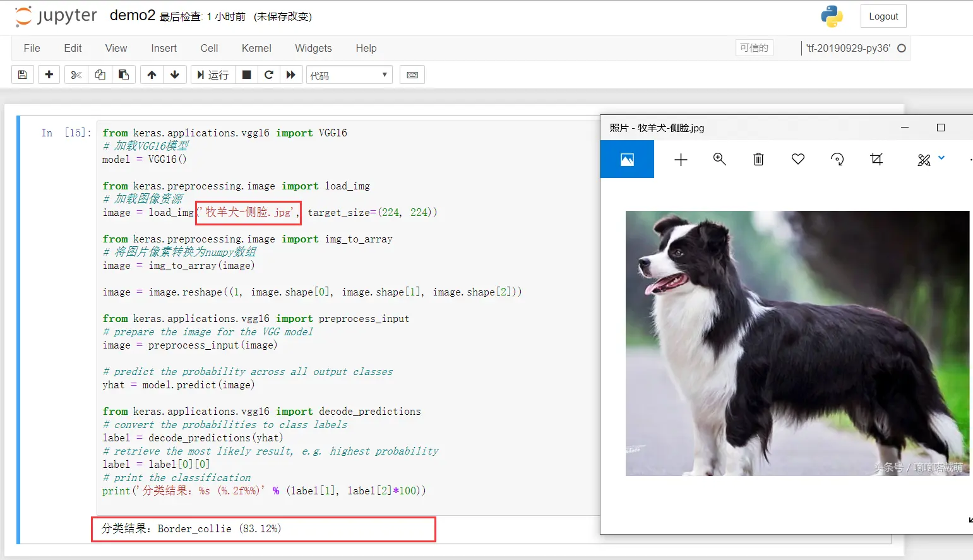Open the Kernel menu

point(256,48)
